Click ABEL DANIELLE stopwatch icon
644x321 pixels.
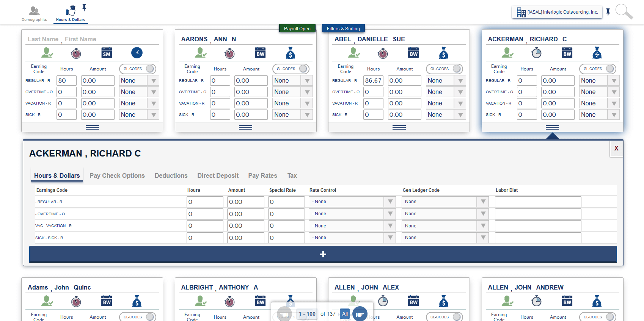(x=383, y=53)
